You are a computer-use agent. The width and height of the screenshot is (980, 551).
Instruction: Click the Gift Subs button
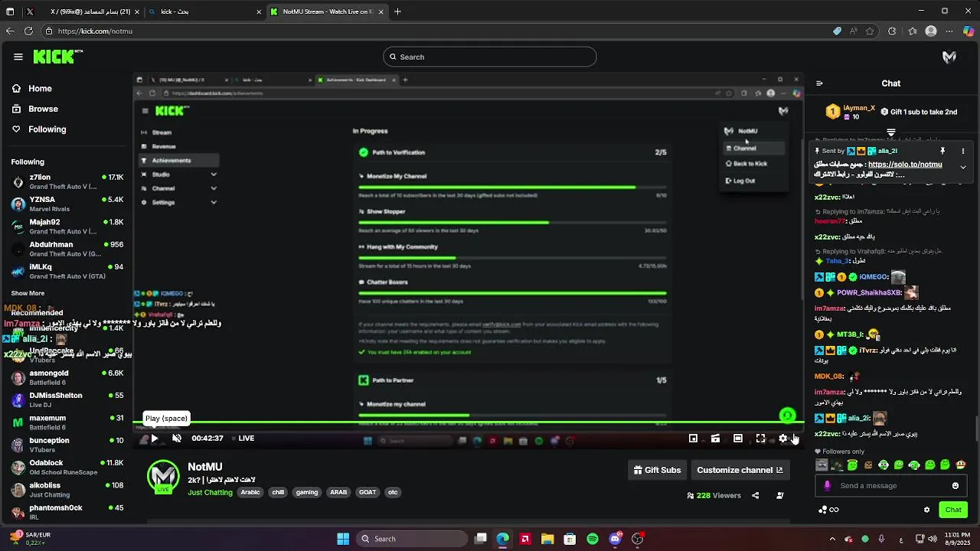[657, 470]
